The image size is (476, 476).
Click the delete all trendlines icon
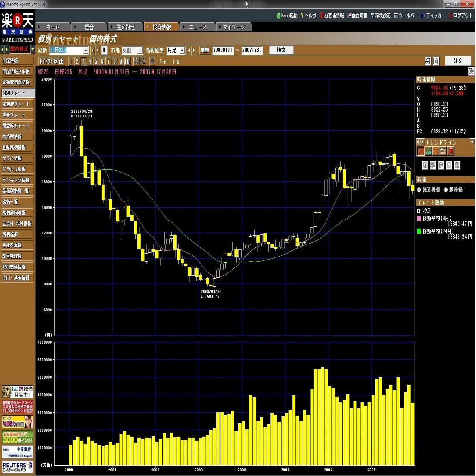click(x=457, y=165)
